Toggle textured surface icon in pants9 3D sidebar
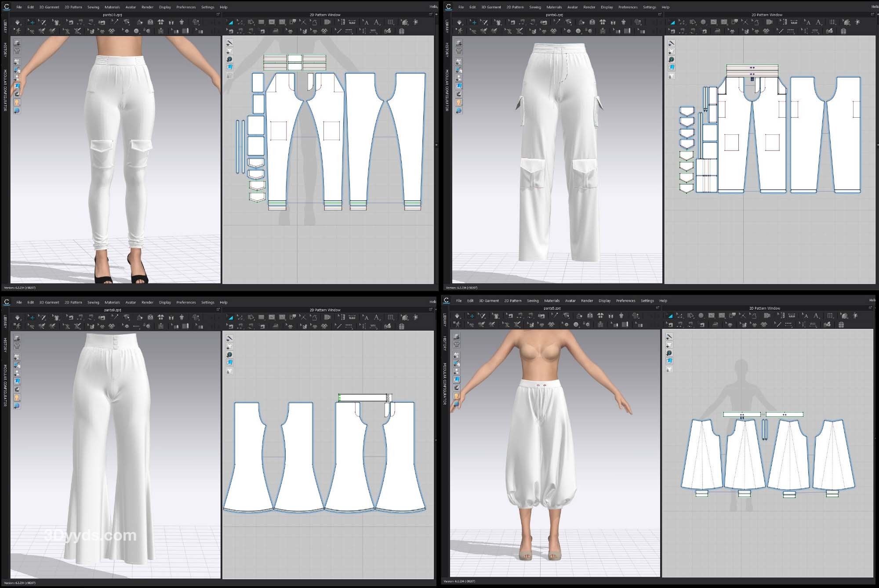 click(17, 381)
